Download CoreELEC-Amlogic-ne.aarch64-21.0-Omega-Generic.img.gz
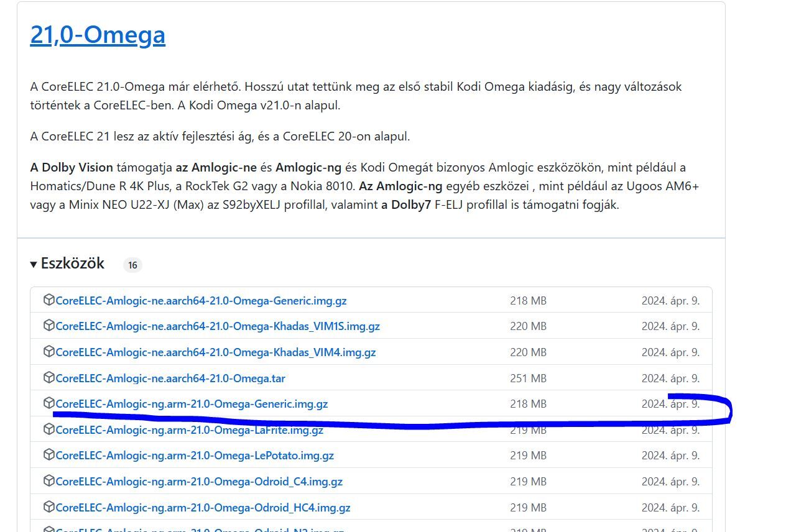 [x=201, y=301]
